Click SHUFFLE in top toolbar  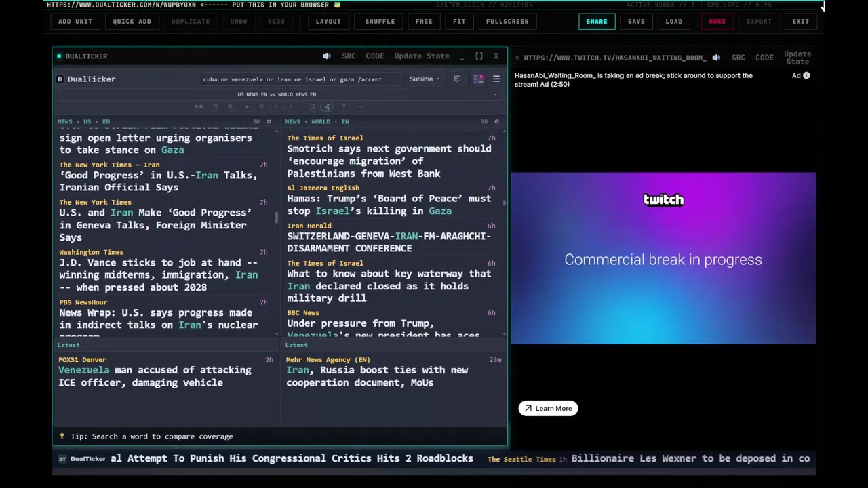point(380,22)
